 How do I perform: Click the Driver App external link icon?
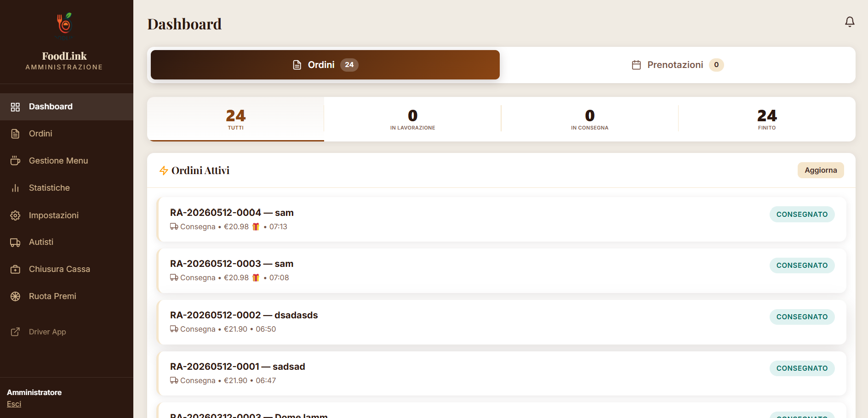15,332
